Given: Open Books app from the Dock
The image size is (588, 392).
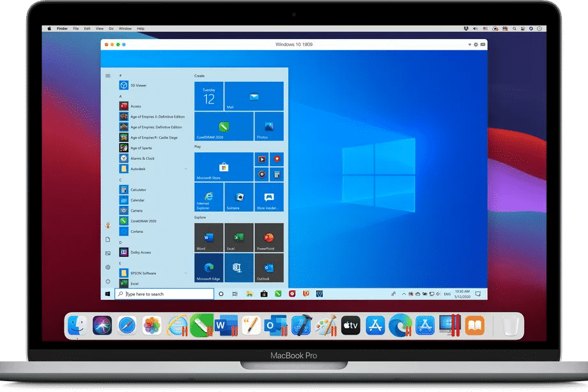Looking at the screenshot, I should pos(475,325).
